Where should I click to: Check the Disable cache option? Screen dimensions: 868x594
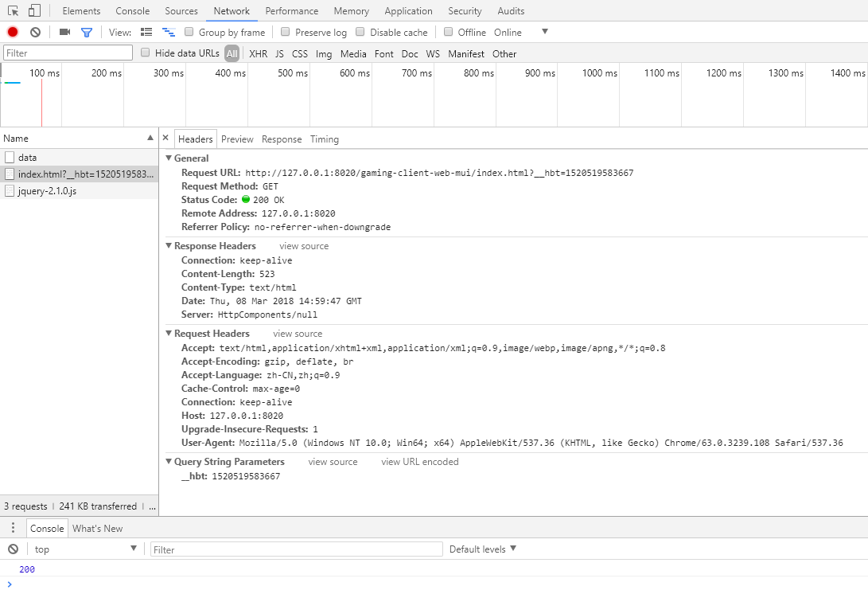[x=360, y=32]
